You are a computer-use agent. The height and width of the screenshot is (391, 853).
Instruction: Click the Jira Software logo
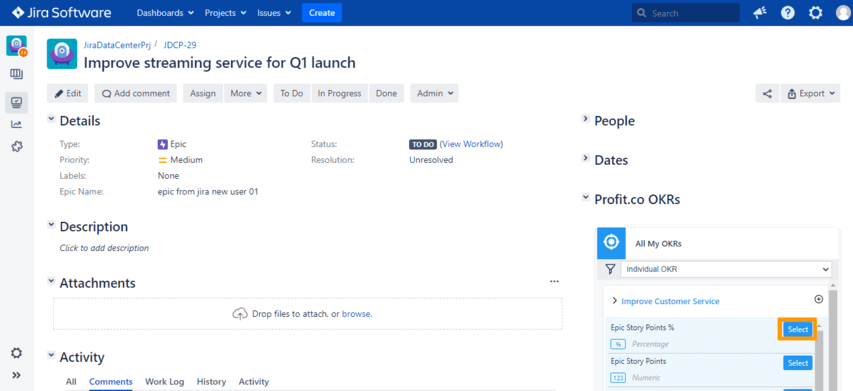tap(61, 13)
